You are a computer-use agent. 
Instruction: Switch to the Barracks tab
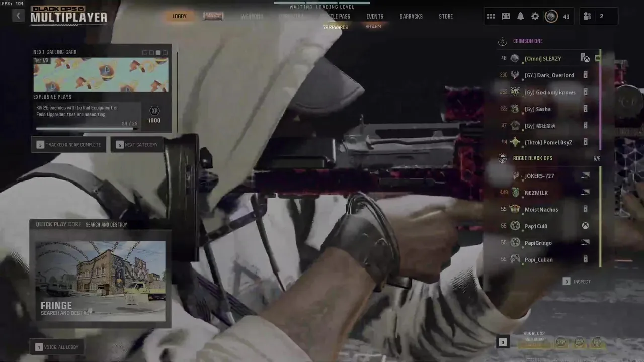pyautogui.click(x=411, y=16)
